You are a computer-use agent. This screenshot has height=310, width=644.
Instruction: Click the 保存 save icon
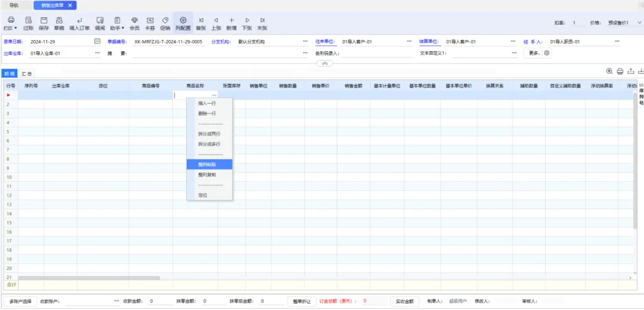click(x=44, y=24)
